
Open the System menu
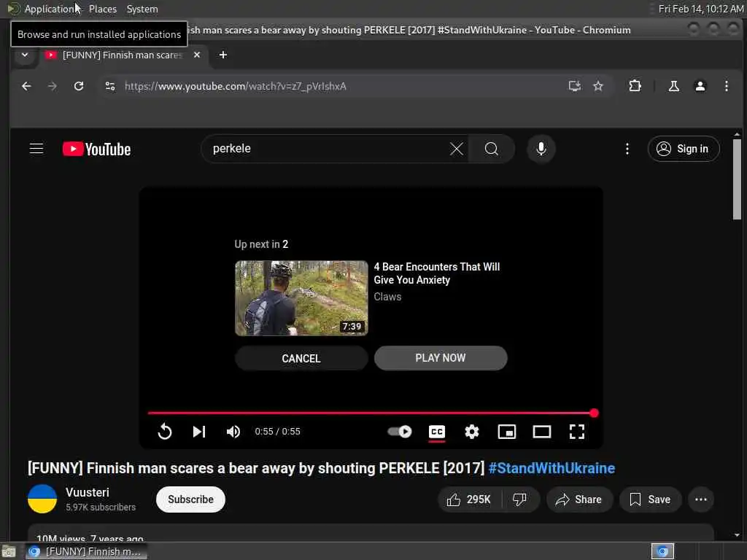point(142,9)
